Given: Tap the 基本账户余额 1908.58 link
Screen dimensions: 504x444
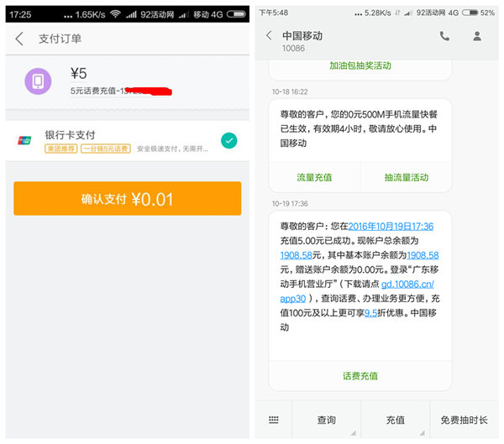Looking at the screenshot, I should point(423,255).
